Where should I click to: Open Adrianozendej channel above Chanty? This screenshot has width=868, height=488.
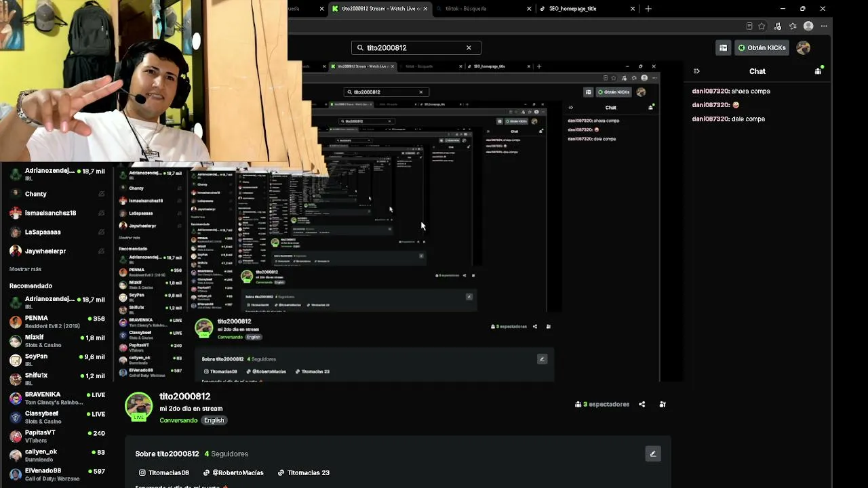pos(58,174)
